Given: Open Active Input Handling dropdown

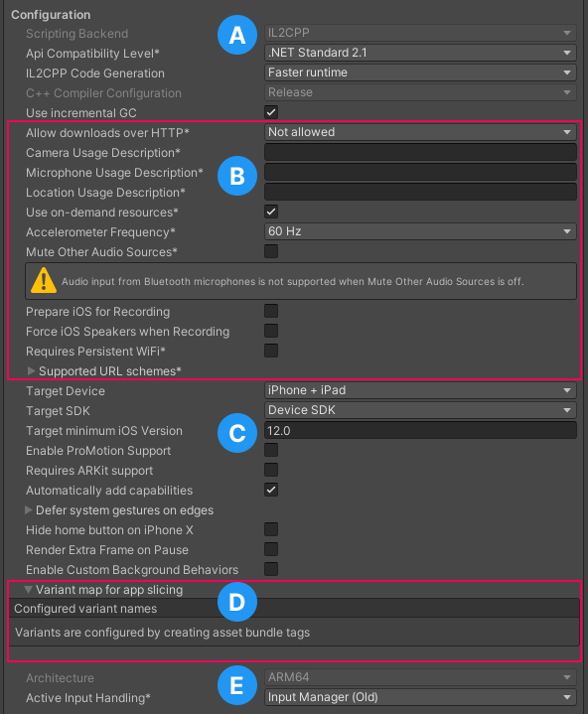Looking at the screenshot, I should tap(420, 697).
